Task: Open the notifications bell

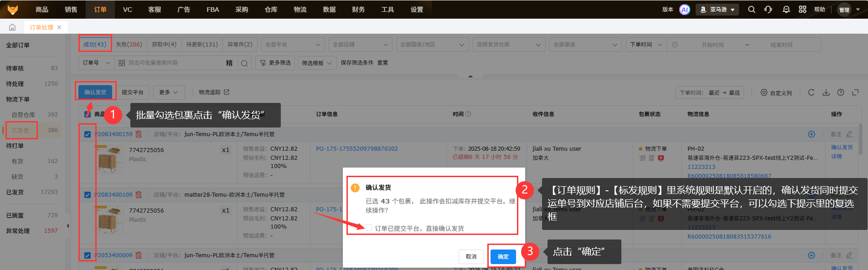Action: [786, 10]
